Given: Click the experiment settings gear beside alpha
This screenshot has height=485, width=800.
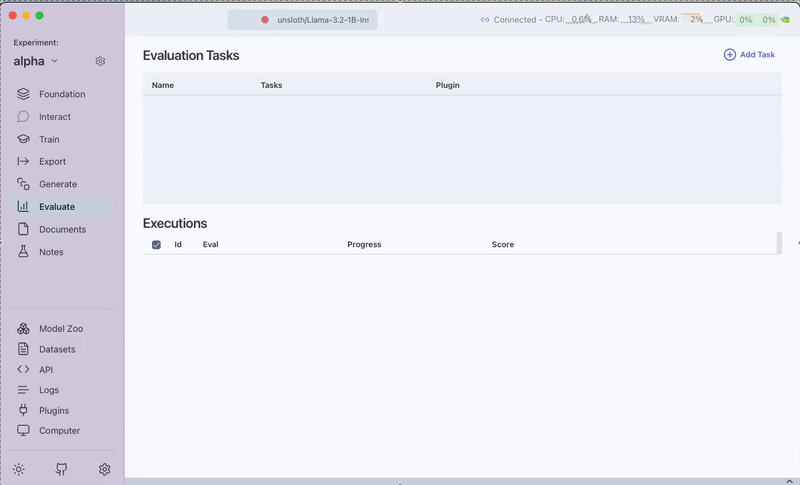Looking at the screenshot, I should (100, 61).
